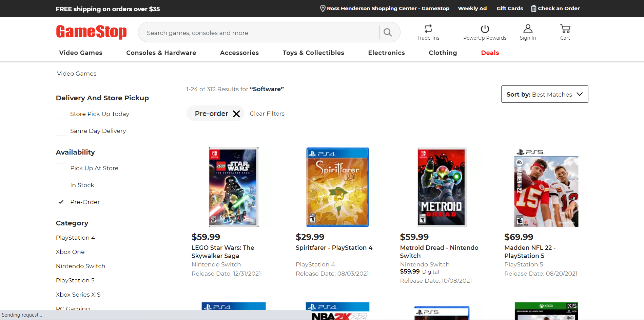Click the store location pin icon
The image size is (644, 320).
[322, 8]
